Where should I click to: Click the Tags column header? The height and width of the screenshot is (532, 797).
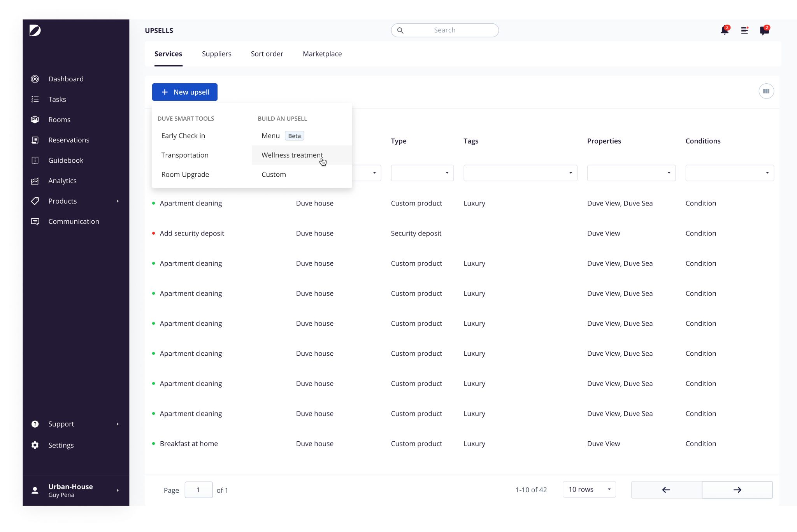coord(471,141)
